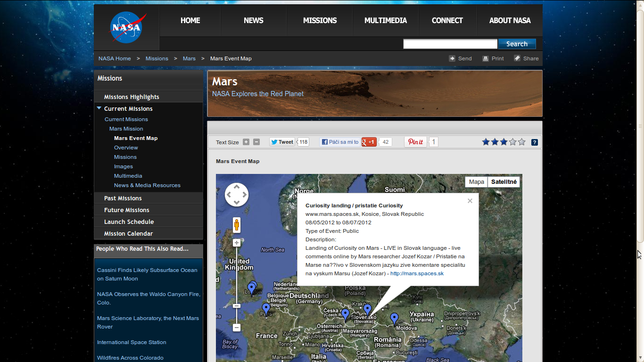Rate the page five stars

522,142
